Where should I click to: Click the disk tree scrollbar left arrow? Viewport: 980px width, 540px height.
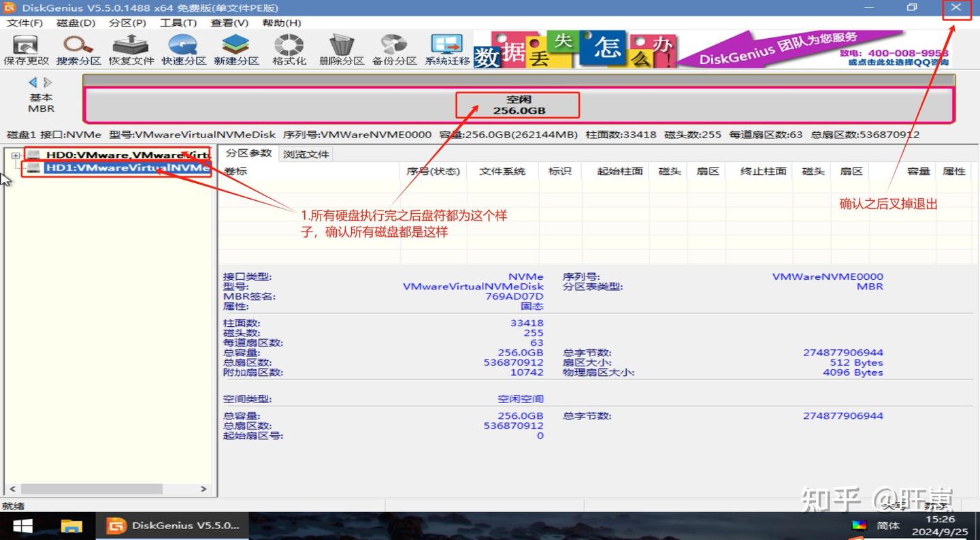(11, 489)
